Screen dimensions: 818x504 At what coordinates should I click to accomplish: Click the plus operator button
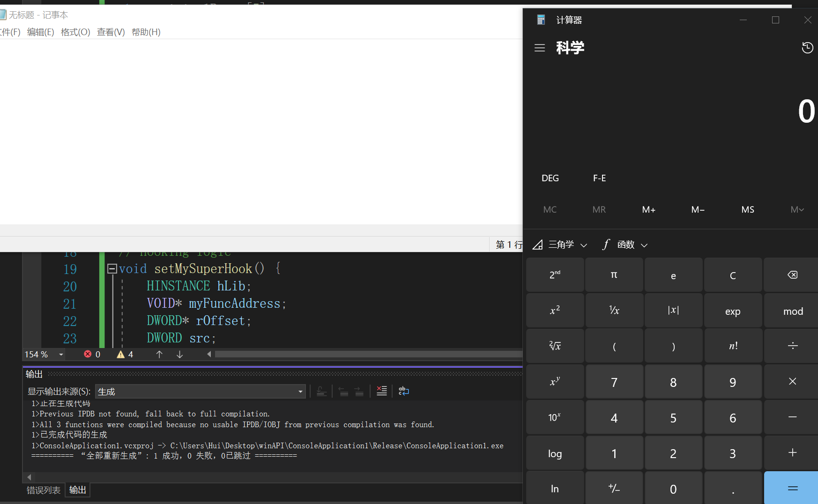point(792,453)
